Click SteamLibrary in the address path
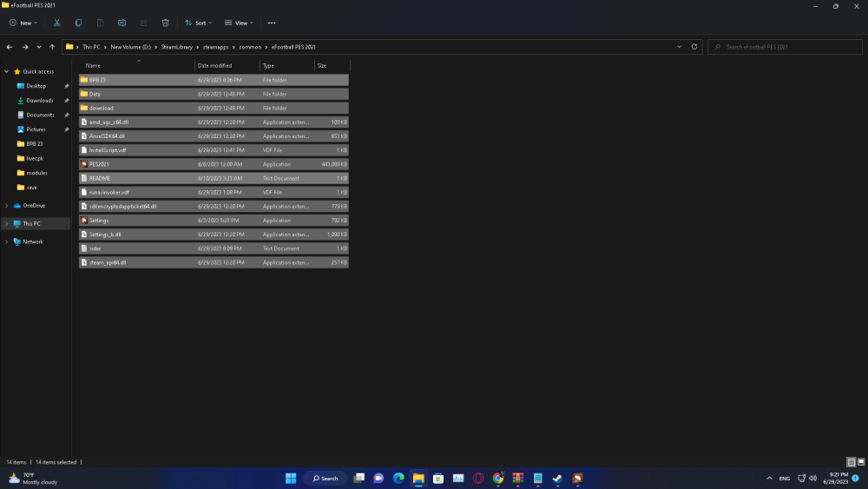 177,47
